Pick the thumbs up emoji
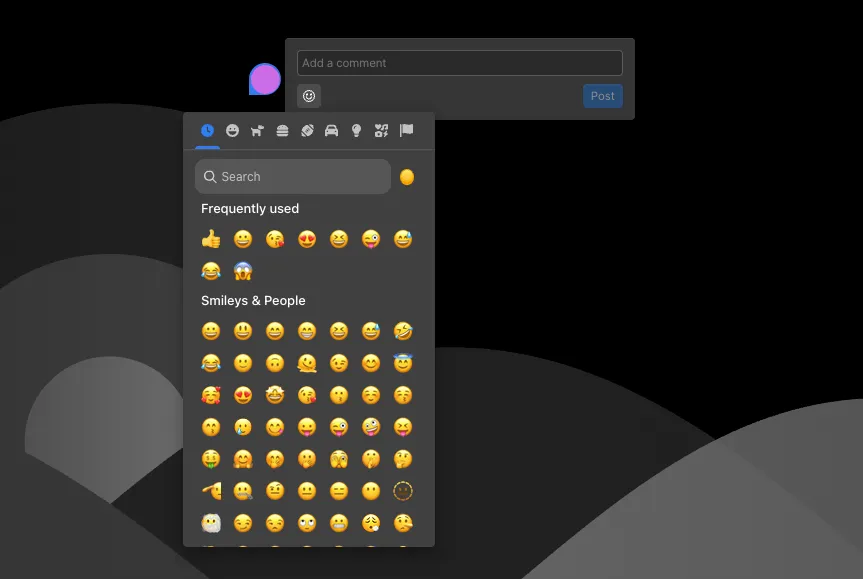863x579 pixels. pos(211,239)
